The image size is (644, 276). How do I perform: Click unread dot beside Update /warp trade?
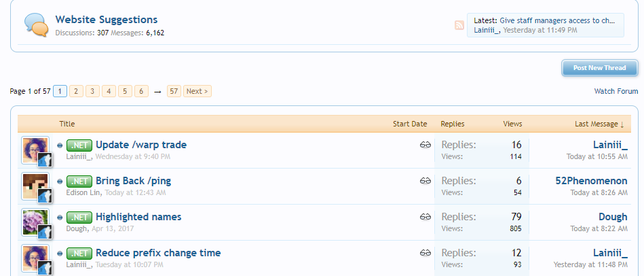[60, 145]
